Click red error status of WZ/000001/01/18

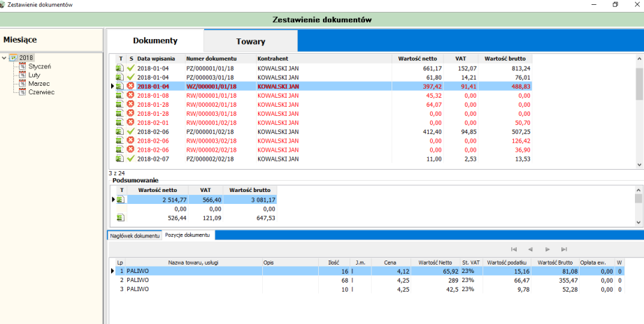click(x=131, y=86)
